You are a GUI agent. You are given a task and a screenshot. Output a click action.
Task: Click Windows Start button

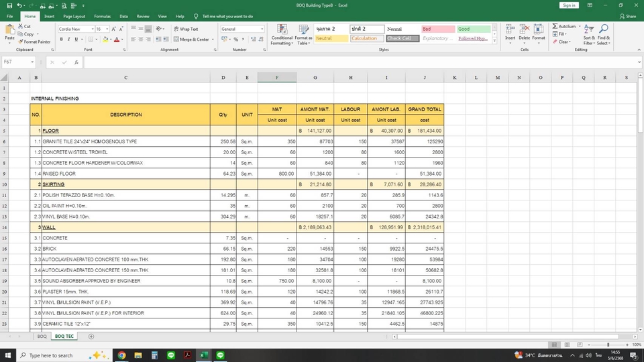(8, 355)
